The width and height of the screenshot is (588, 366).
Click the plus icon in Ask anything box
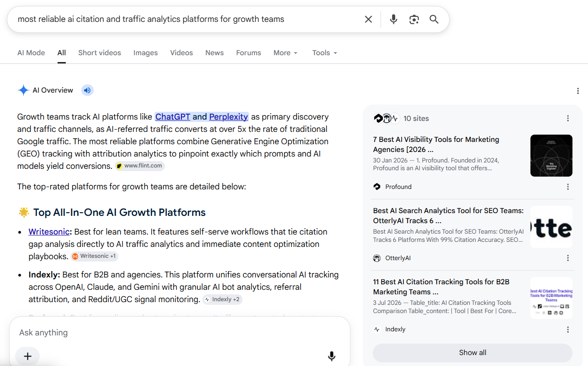coord(27,356)
